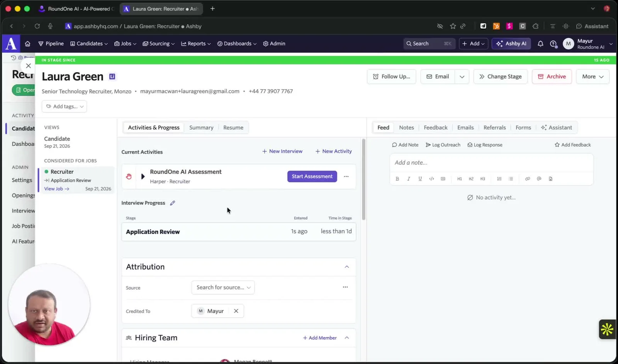
Task: Expand the RoundOne AI Assessment triangle
Action: [x=143, y=176]
